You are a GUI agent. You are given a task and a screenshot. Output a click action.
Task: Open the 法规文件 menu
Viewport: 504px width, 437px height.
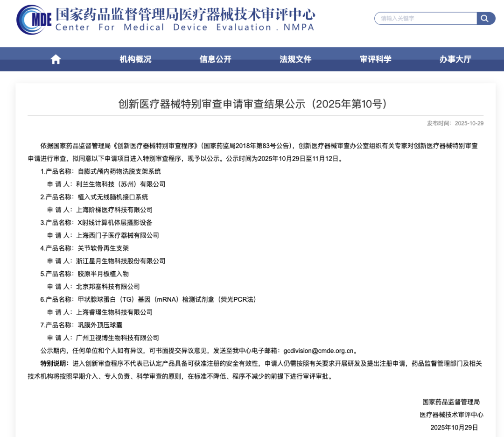(x=294, y=59)
